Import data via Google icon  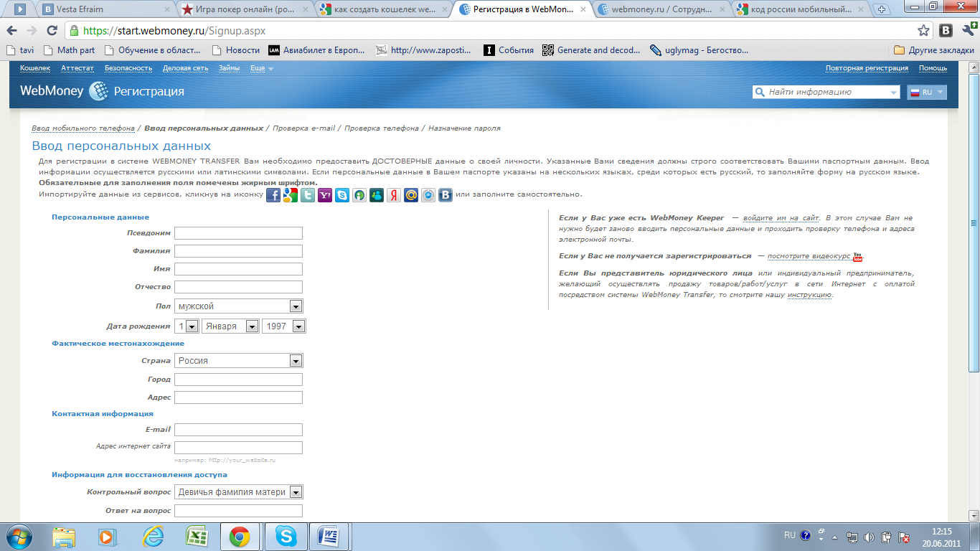[290, 195]
